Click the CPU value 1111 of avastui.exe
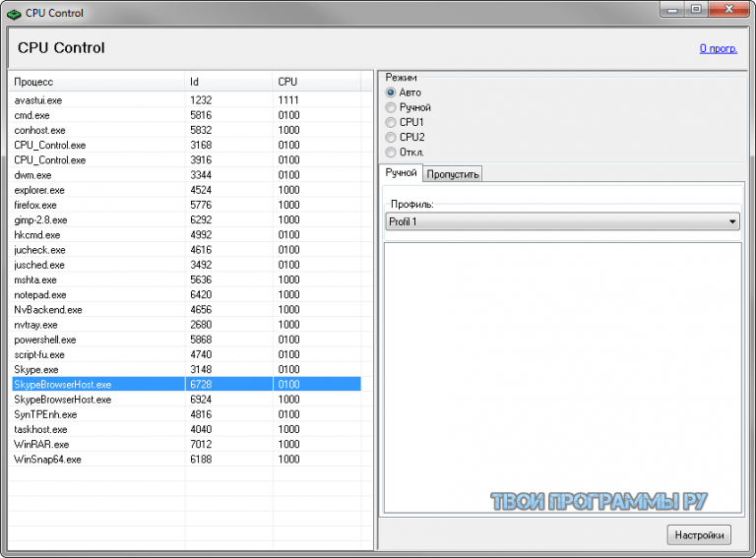The width and height of the screenshot is (756, 558). click(288, 100)
